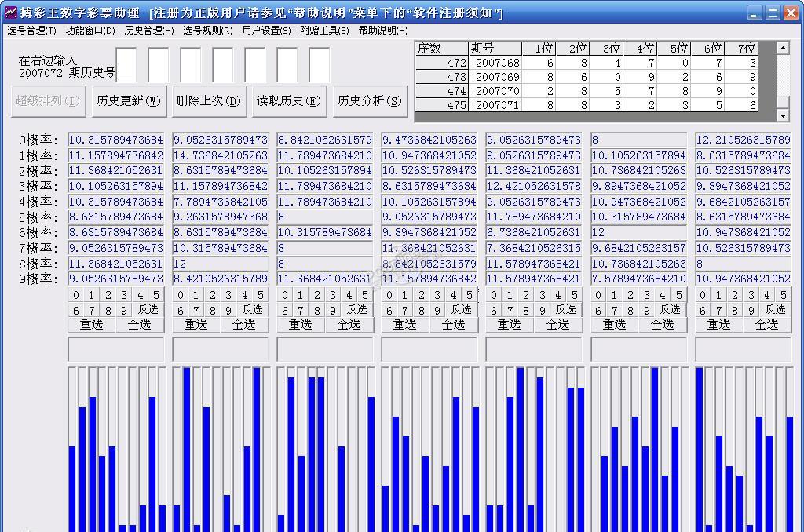The image size is (804, 532).
Task: Click 重选 in the fourth selection panel
Action: (406, 323)
